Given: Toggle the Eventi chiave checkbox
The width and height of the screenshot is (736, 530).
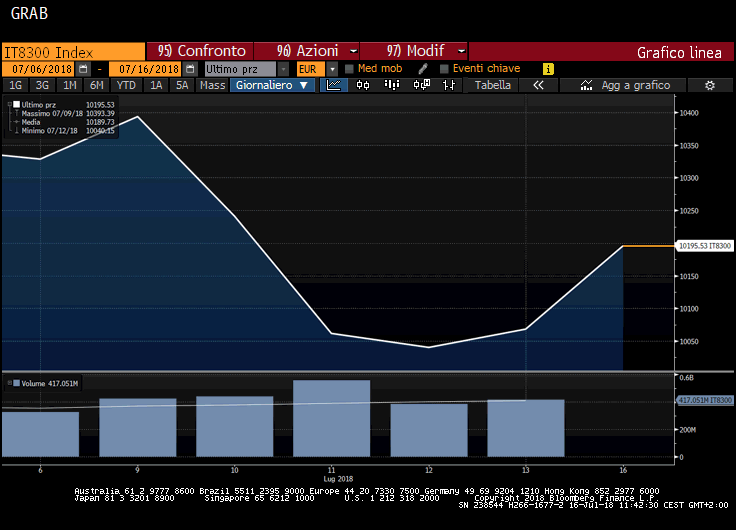Looking at the screenshot, I should [444, 69].
